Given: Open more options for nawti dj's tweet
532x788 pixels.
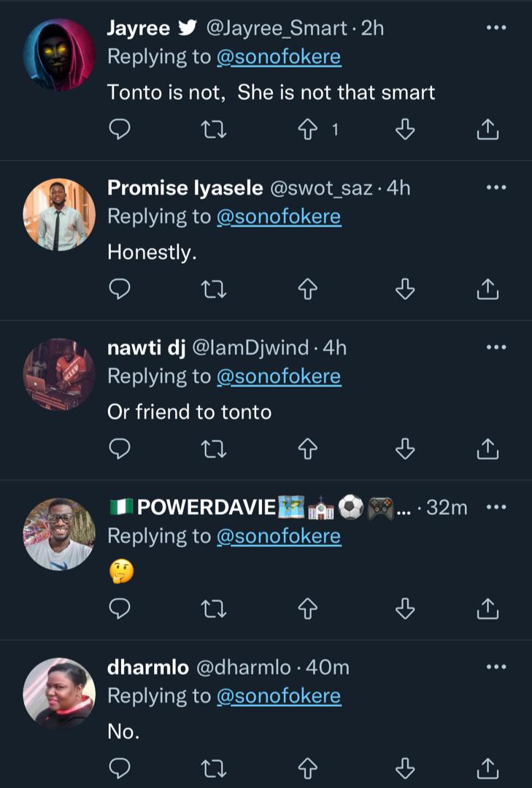Looking at the screenshot, I should 496,347.
